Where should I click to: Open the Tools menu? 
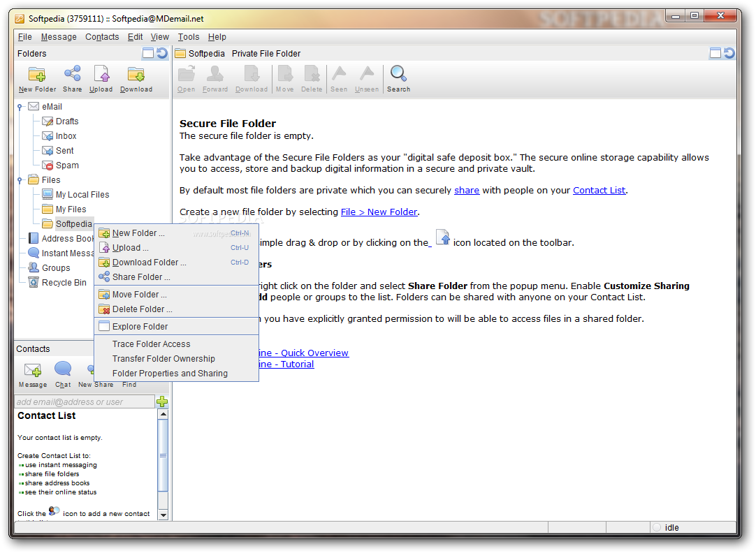pos(189,36)
